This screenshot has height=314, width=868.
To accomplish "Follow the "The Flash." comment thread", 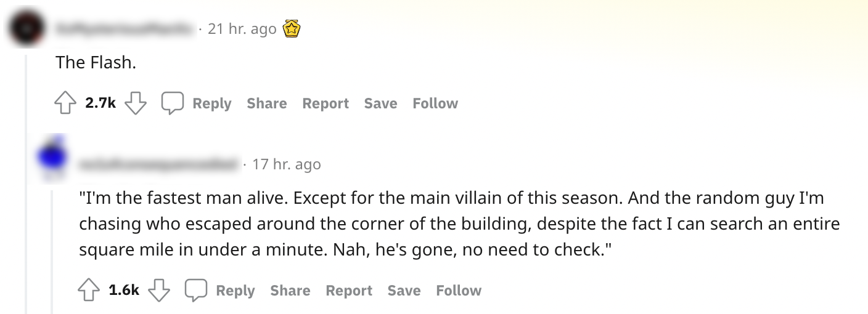I will (x=435, y=103).
